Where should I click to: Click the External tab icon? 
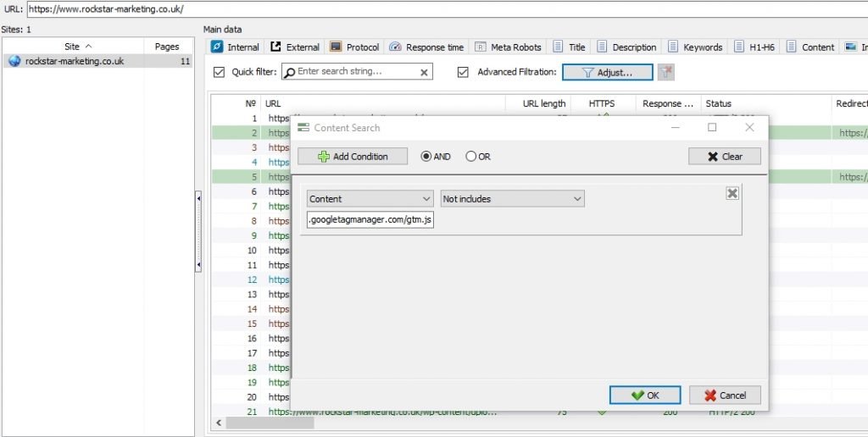pyautogui.click(x=275, y=47)
